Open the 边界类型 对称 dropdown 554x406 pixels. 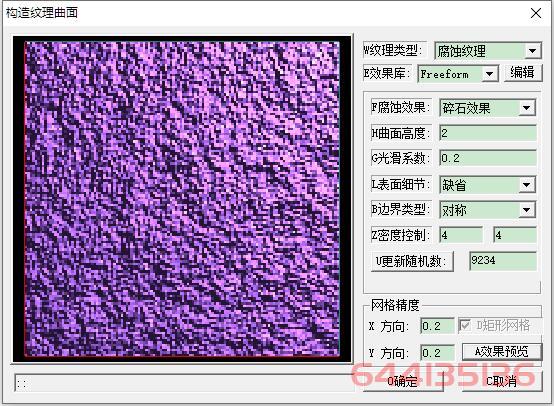526,210
